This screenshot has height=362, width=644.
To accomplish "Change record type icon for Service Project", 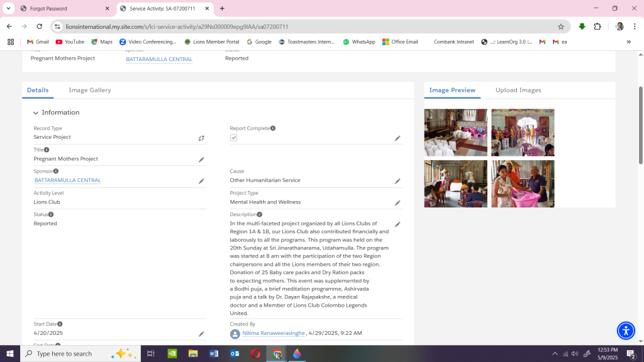I will [201, 138].
